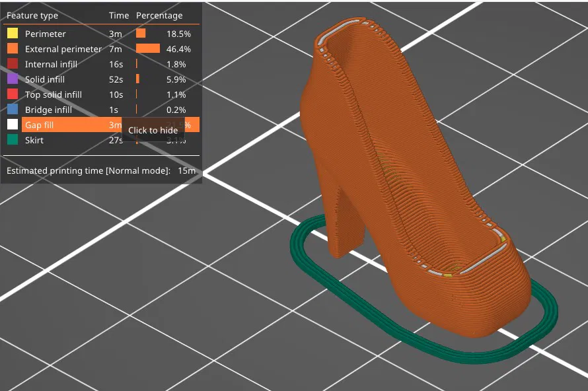Click the 'Feature type' column header
The image size is (588, 391).
click(x=32, y=16)
